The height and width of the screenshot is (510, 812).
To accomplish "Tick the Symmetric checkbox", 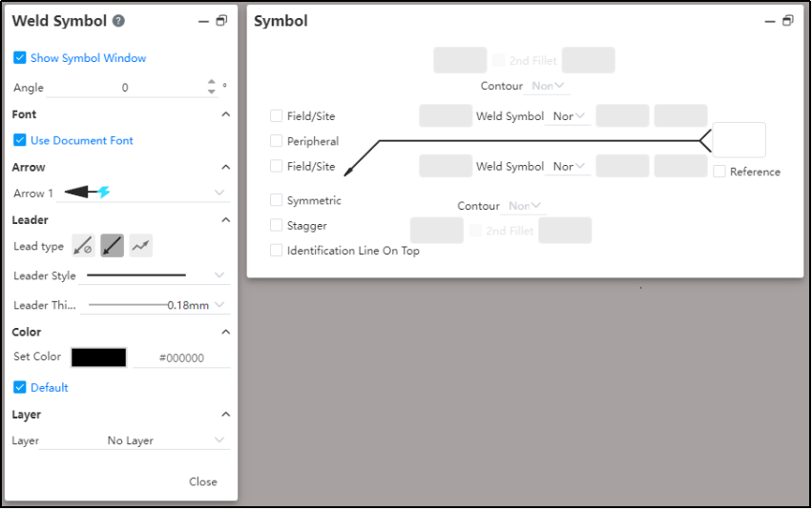I will [x=276, y=199].
